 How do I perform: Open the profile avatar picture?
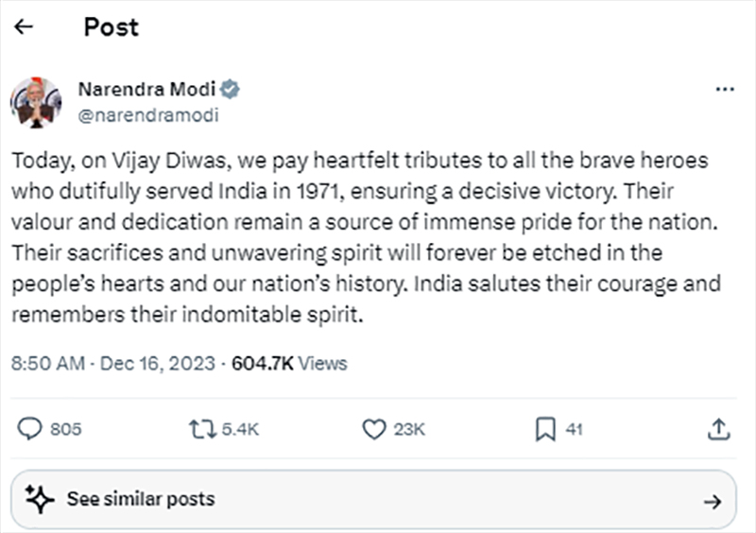[x=36, y=102]
